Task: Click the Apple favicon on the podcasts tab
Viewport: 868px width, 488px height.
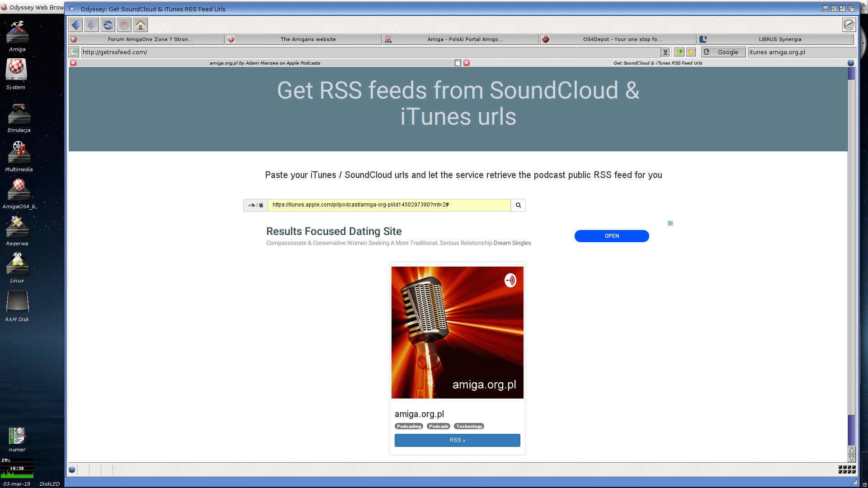Action: coord(458,63)
